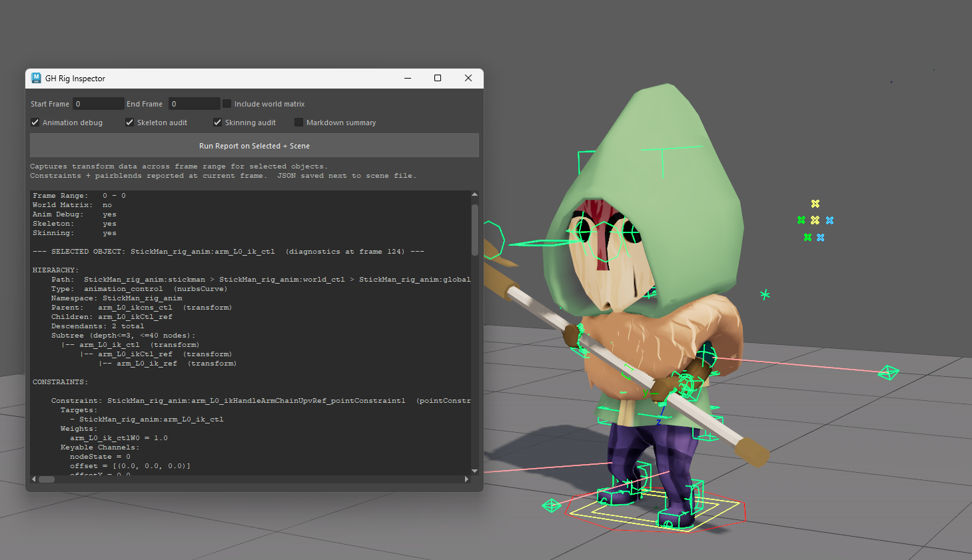
Task: Click the End Frame input field
Action: pos(194,103)
